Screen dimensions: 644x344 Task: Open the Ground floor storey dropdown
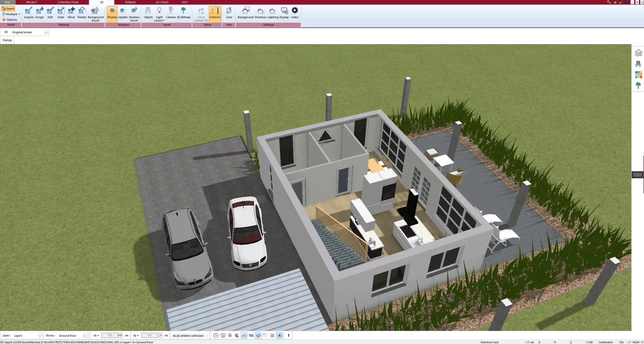click(x=85, y=336)
